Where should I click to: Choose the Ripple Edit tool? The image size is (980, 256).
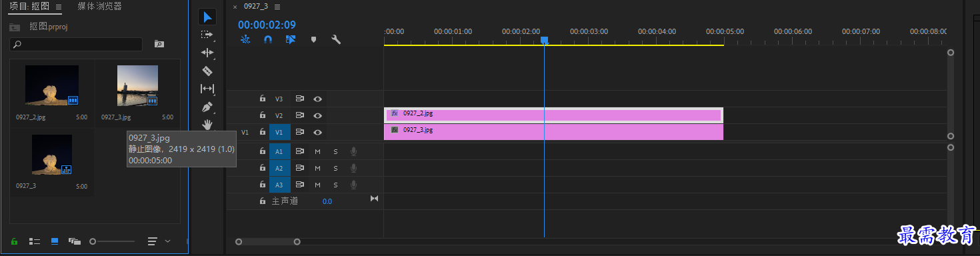click(207, 53)
